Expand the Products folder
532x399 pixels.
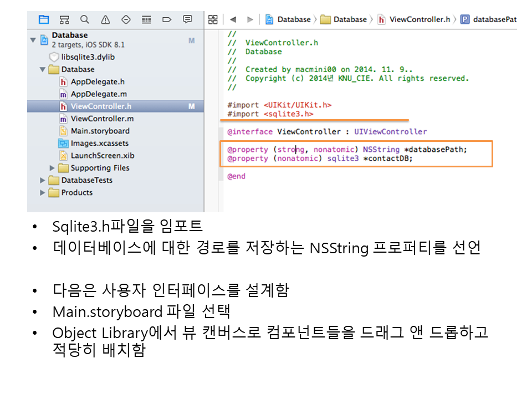[x=43, y=192]
